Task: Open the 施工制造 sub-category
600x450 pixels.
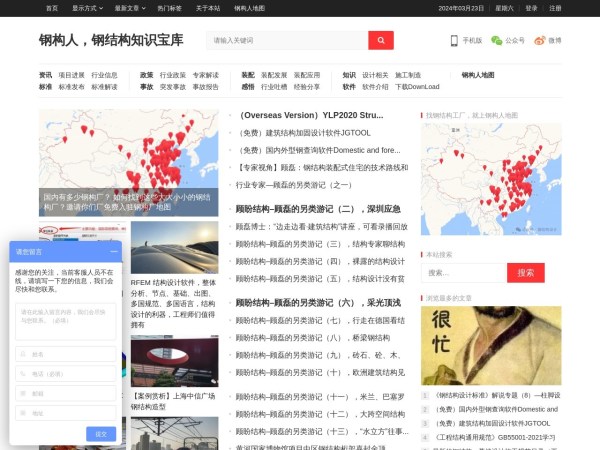Action: [x=408, y=75]
